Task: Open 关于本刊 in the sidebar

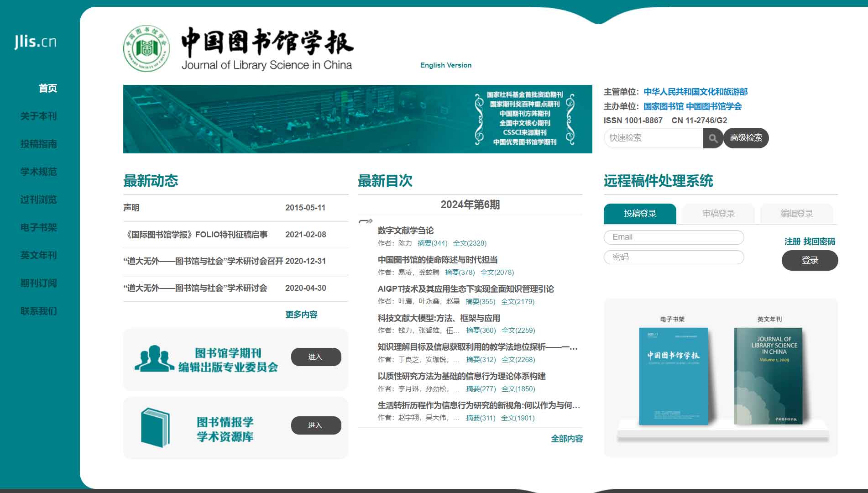Action: [x=39, y=116]
